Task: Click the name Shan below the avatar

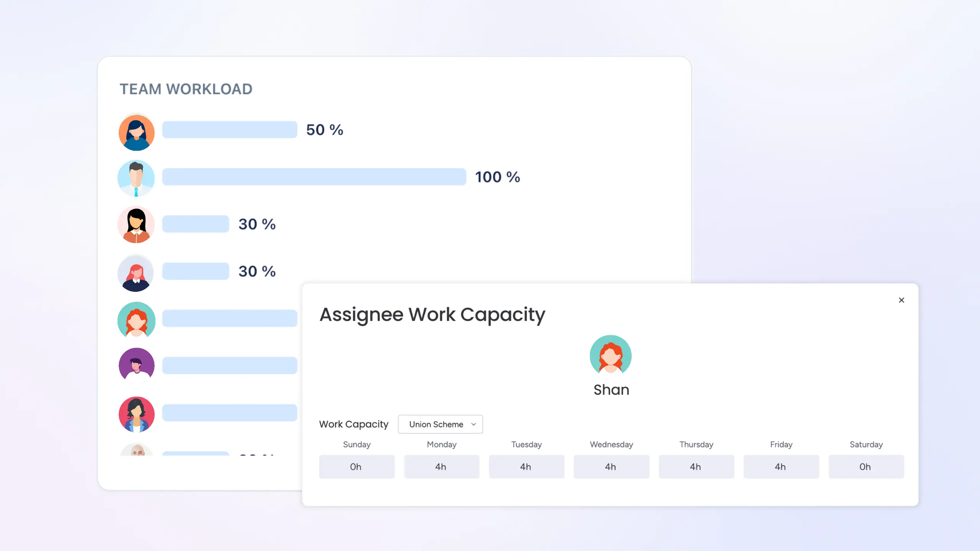Action: pyautogui.click(x=611, y=390)
